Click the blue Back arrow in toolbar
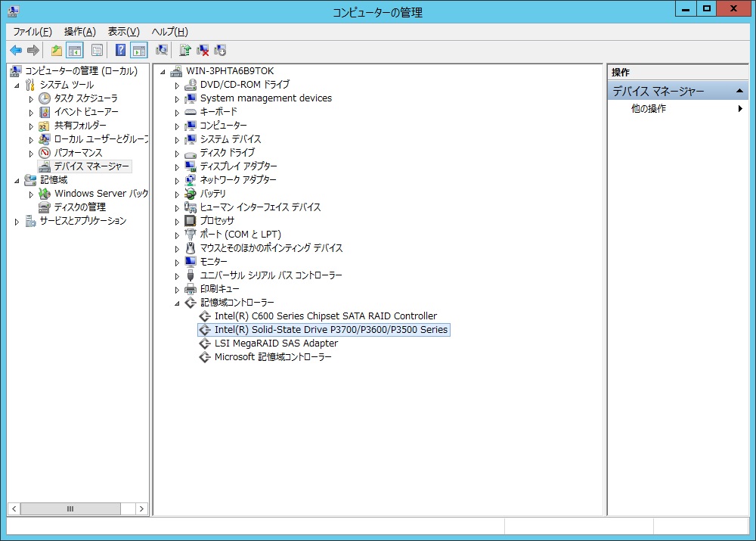 point(16,51)
